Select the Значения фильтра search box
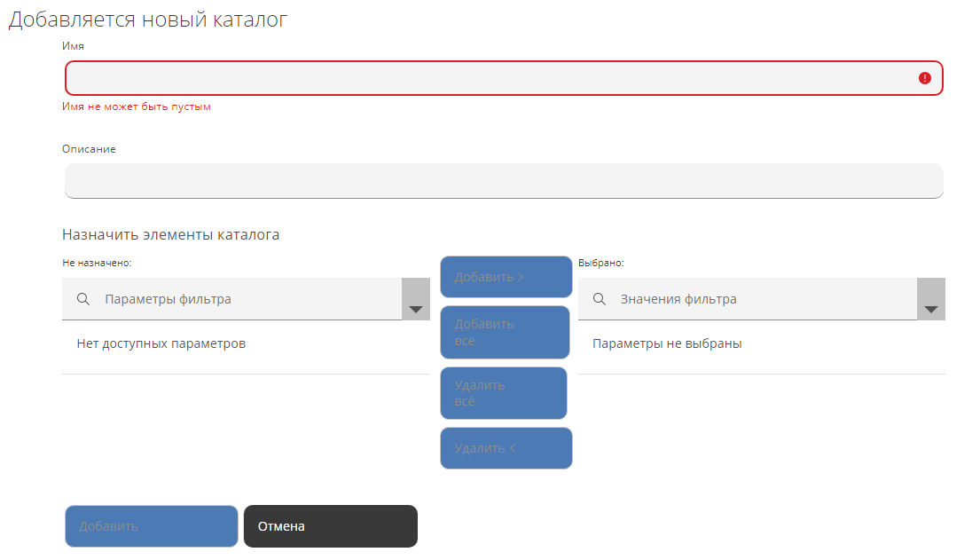This screenshot has width=980, height=560. (x=763, y=299)
